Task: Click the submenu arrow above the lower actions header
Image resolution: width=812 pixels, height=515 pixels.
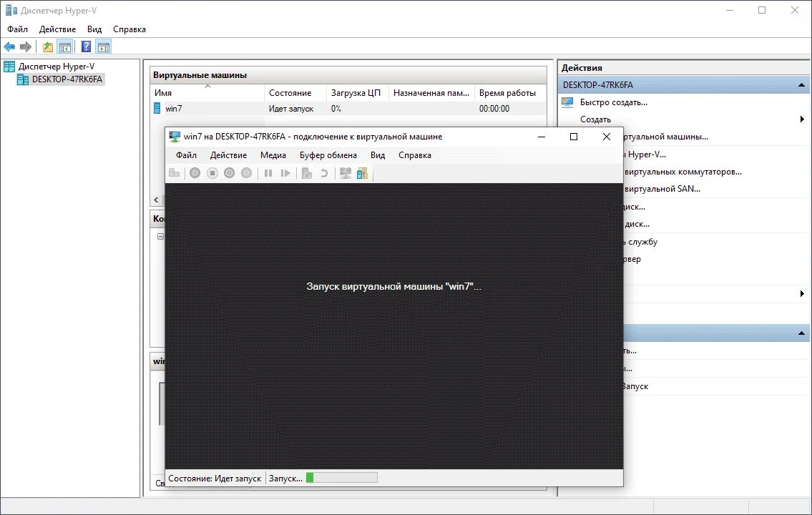Action: pyautogui.click(x=802, y=293)
